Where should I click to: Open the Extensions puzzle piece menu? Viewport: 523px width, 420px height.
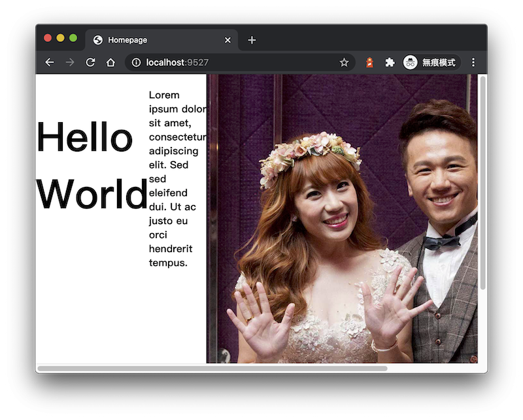pos(390,63)
